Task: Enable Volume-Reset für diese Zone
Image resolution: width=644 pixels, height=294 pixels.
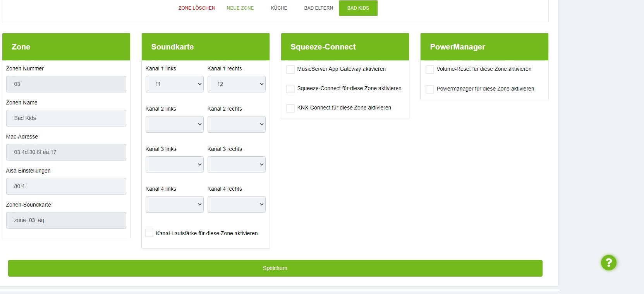Action: (429, 69)
